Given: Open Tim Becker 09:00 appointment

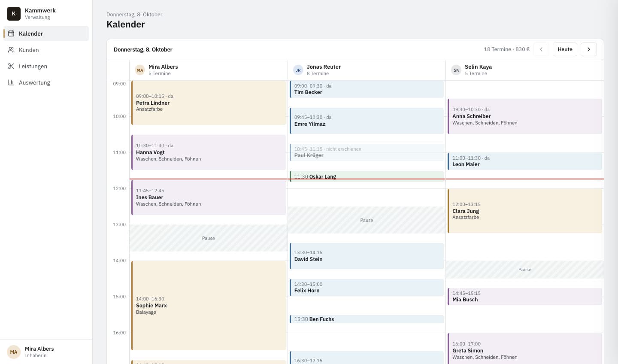Looking at the screenshot, I should coord(367,89).
